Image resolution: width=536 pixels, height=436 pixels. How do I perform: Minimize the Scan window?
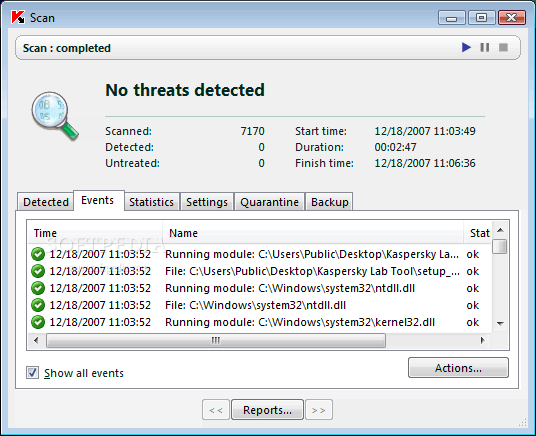(x=452, y=18)
